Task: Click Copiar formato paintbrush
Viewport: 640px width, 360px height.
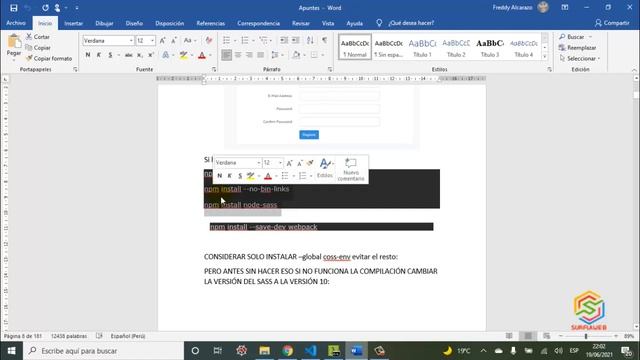Action: (x=49, y=58)
